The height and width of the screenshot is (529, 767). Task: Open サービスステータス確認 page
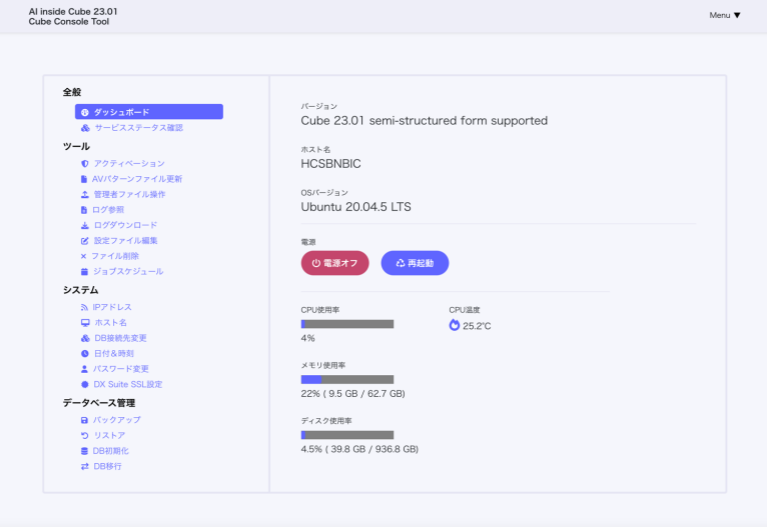click(138, 128)
